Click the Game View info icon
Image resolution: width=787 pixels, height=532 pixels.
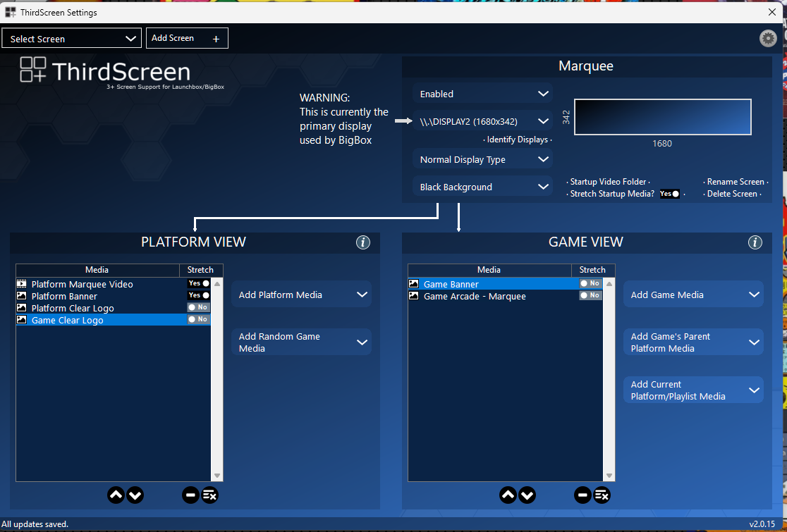(755, 242)
